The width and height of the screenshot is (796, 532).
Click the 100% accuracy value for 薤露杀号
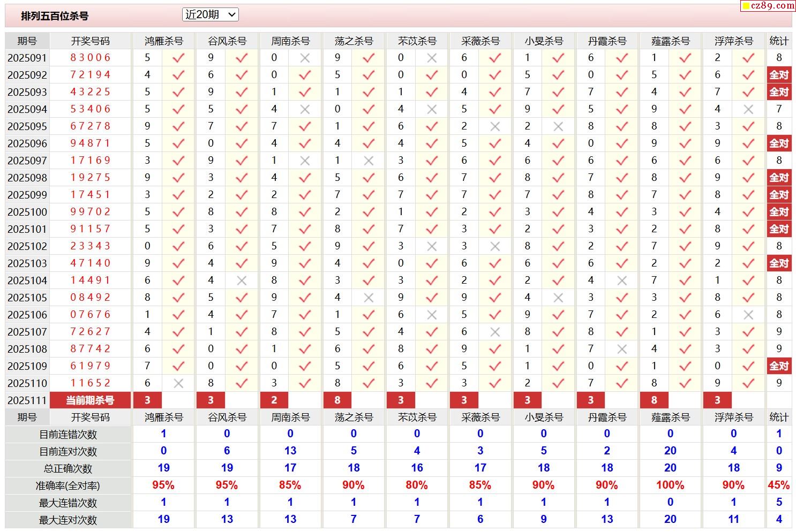pyautogui.click(x=670, y=485)
